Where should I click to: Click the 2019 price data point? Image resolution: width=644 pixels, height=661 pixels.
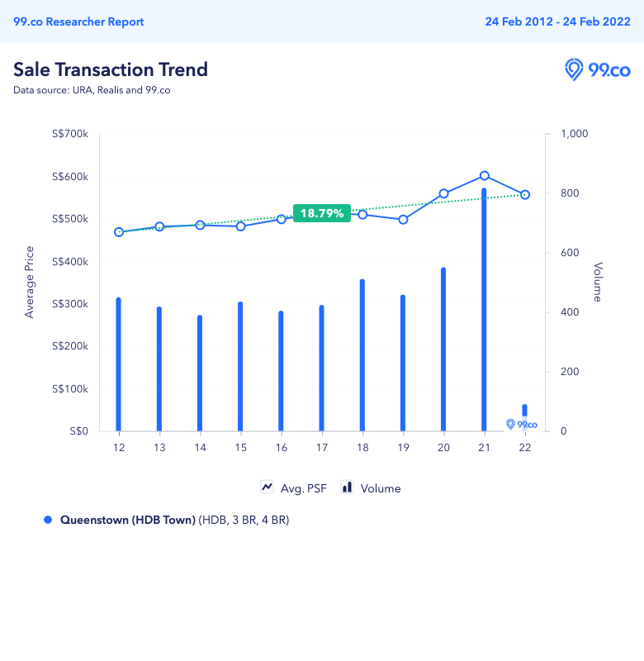click(x=403, y=220)
